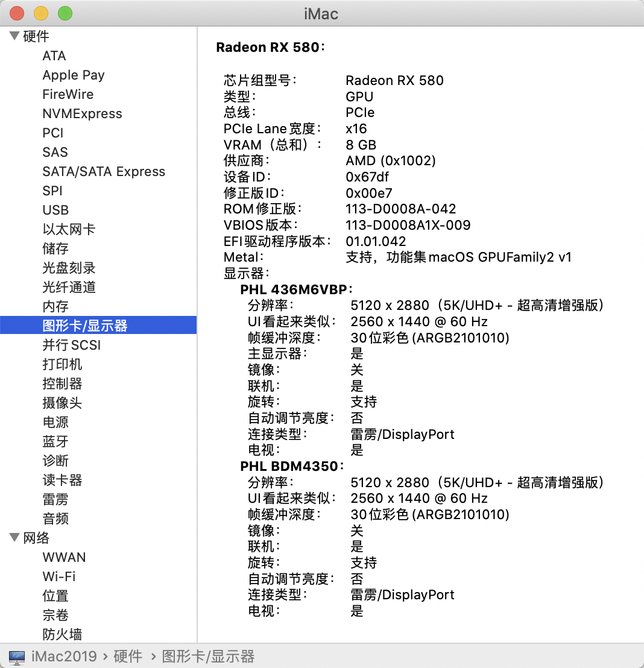Click the PCIe lane width x16
This screenshot has width=644, height=668.
(x=356, y=128)
